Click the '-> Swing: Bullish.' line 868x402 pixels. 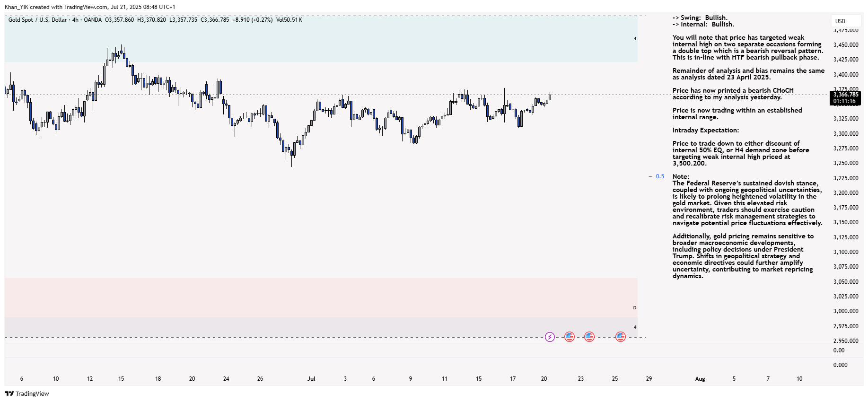(x=700, y=18)
